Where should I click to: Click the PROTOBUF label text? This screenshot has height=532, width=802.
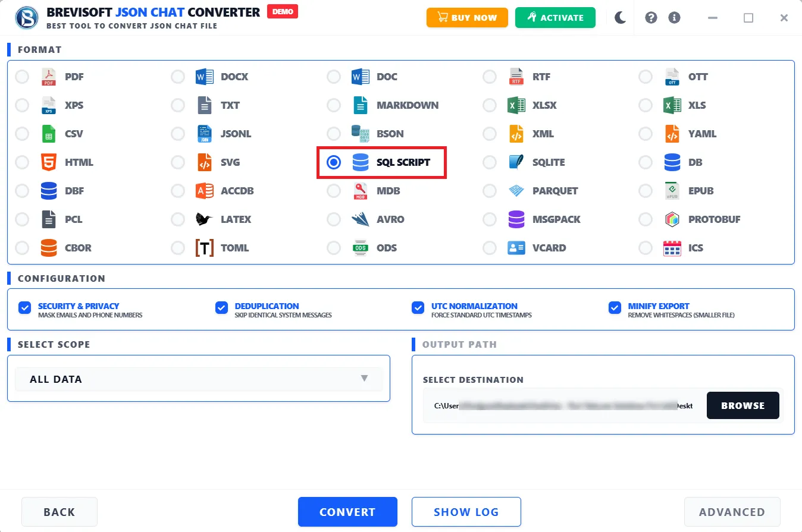pos(715,219)
